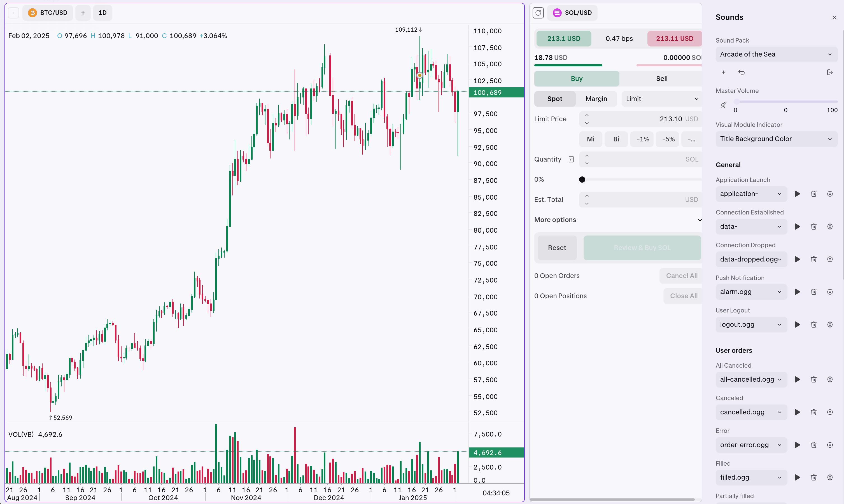This screenshot has height=504, width=844.
Task: Select the BTC/USD chart tab
Action: 48,13
